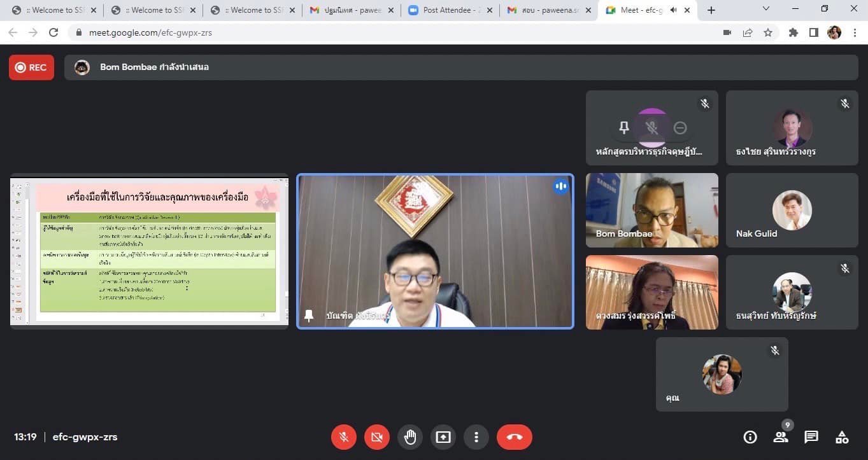Click the red REC recording indicator
The image size is (868, 460).
(x=31, y=67)
